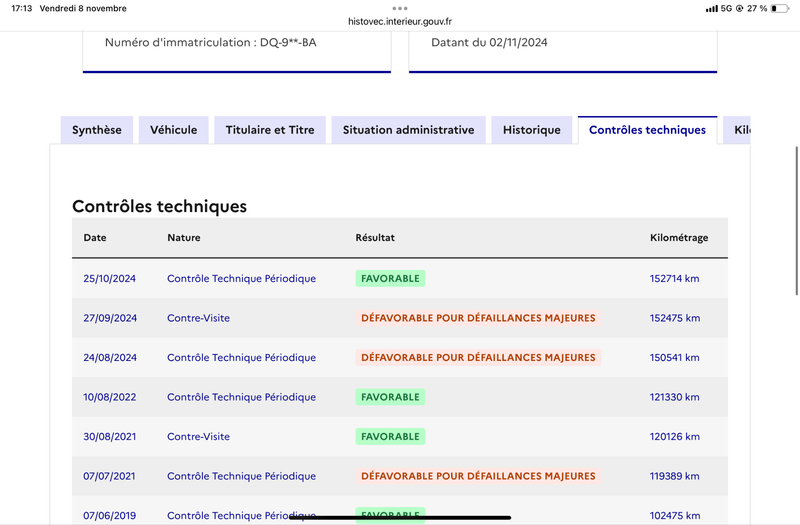Tap the battery icon in status bar

coord(780,9)
